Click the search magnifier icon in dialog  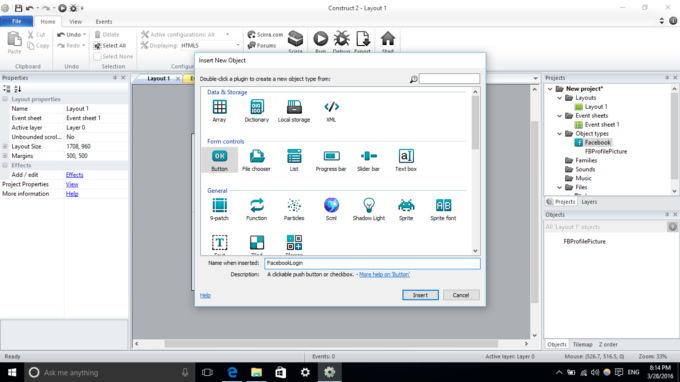(413, 79)
